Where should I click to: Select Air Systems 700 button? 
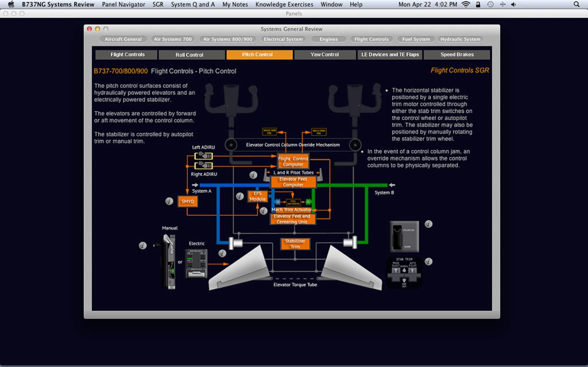(173, 39)
